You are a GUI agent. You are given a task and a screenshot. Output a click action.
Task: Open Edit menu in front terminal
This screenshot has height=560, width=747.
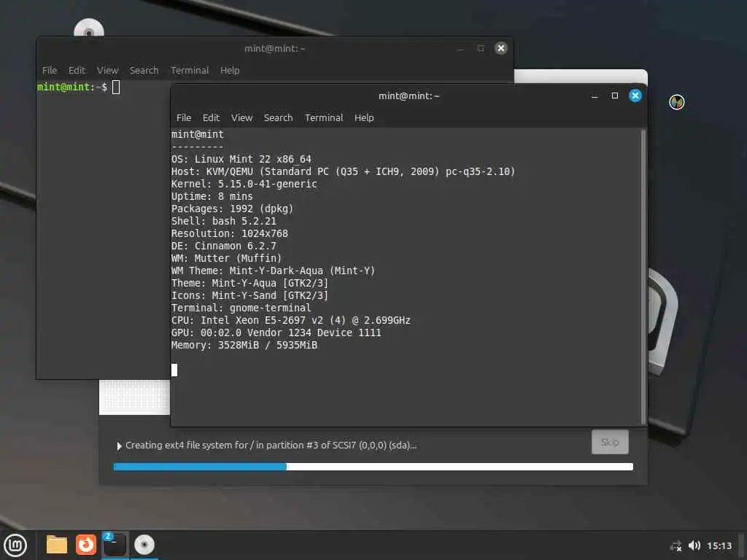211,117
